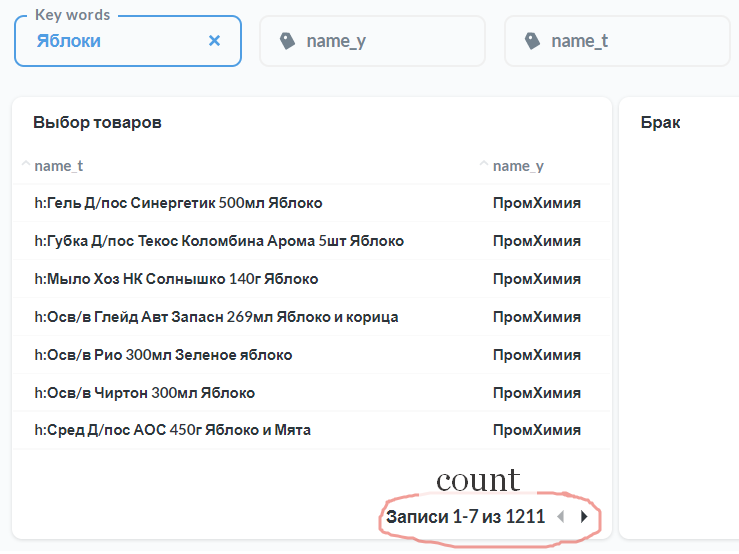
Task: Select row Губка Д/пос Текос Коломбина Арома
Action: point(312,241)
